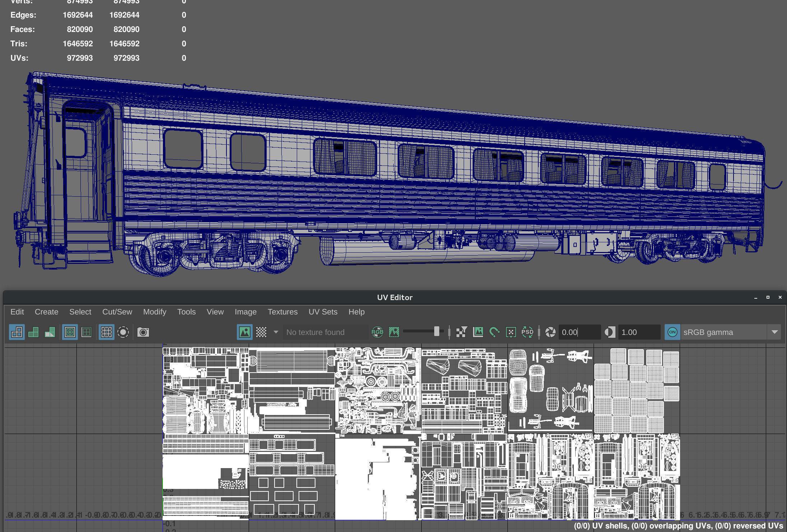
Task: Toggle isolate select circle icon
Action: pos(123,332)
